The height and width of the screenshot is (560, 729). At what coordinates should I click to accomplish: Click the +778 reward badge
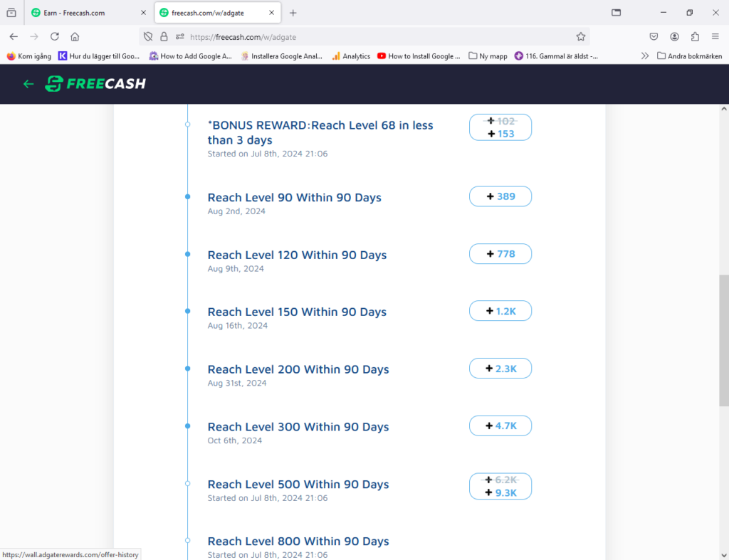[x=500, y=254]
